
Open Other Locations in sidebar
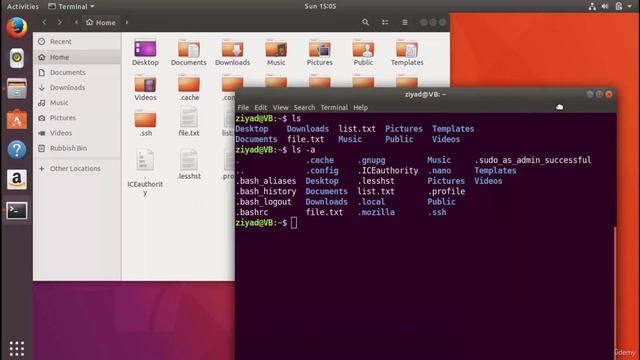point(77,168)
